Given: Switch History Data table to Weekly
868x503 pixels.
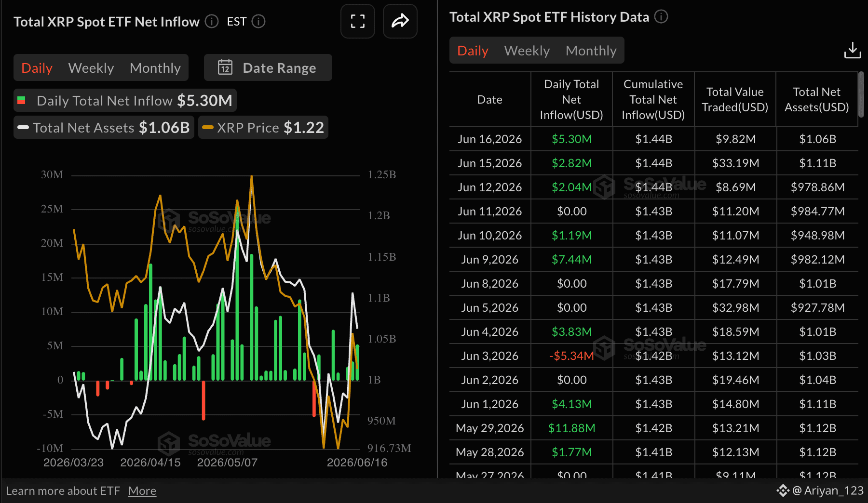Looking at the screenshot, I should (x=527, y=51).
